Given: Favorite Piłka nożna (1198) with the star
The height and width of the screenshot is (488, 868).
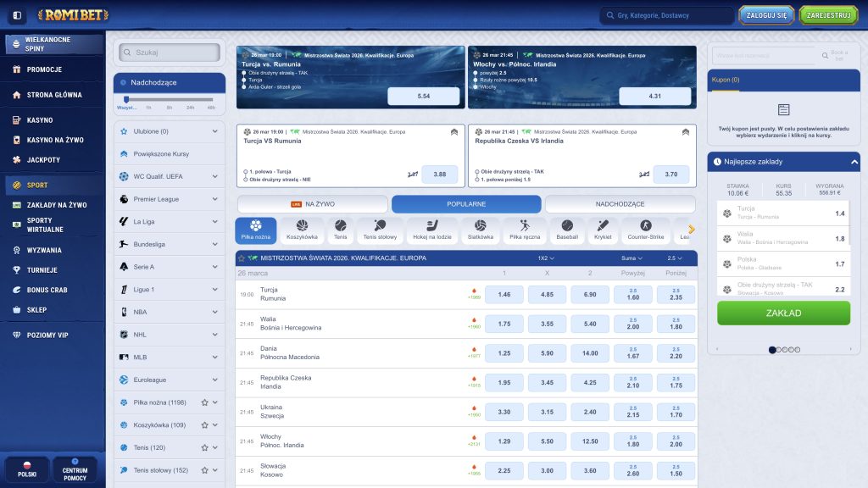Looking at the screenshot, I should tap(205, 402).
